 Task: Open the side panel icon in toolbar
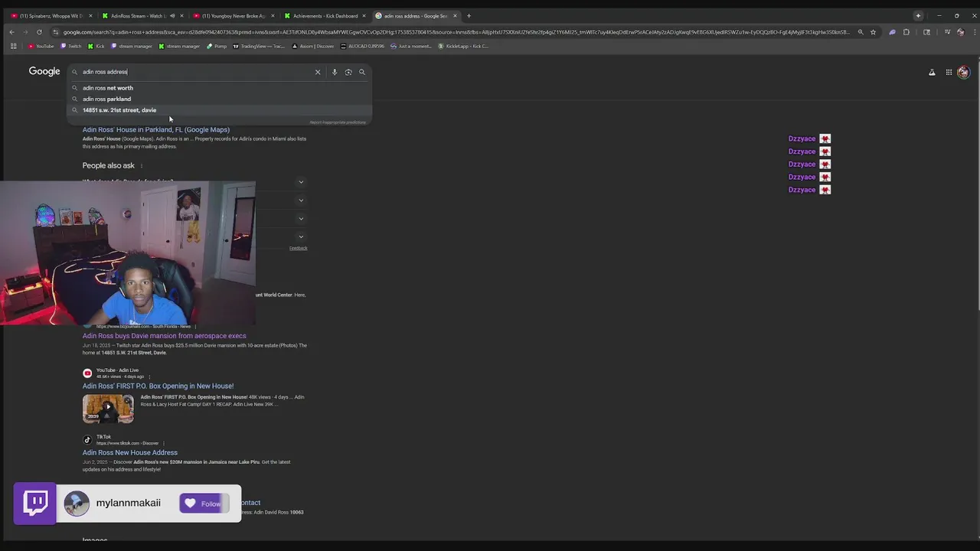926,32
